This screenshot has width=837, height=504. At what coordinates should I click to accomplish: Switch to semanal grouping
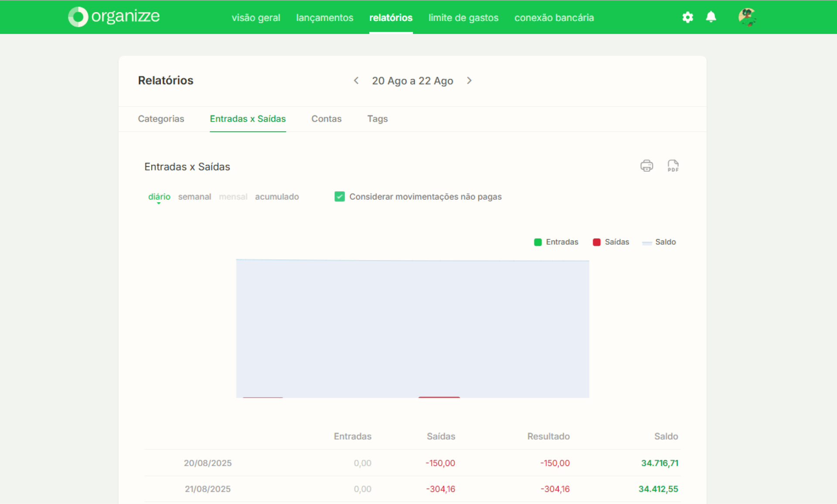[194, 197]
